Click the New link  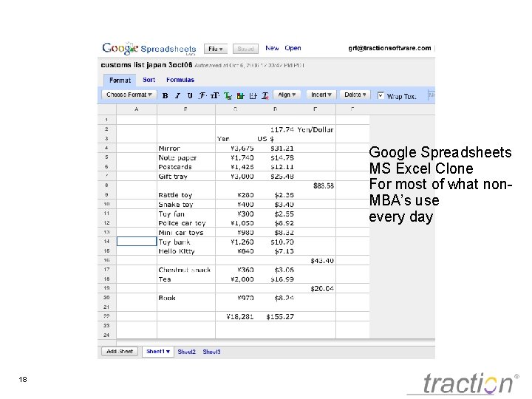272,48
